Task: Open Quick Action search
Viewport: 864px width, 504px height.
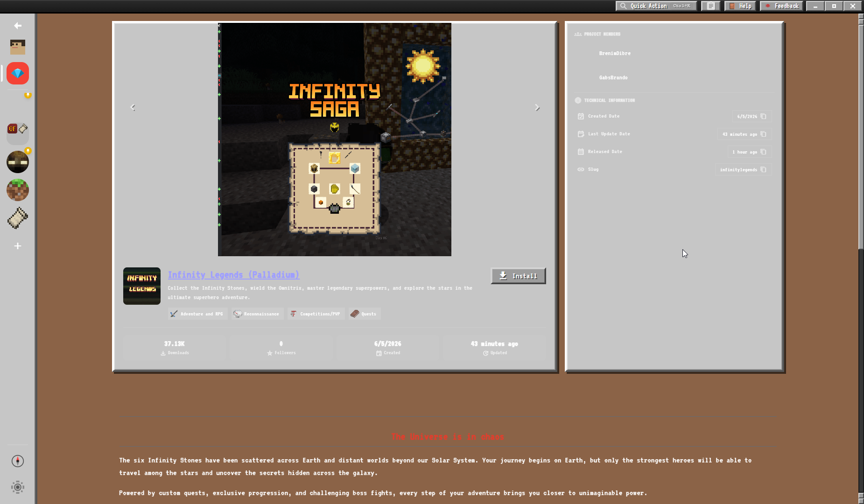Action: [x=656, y=6]
